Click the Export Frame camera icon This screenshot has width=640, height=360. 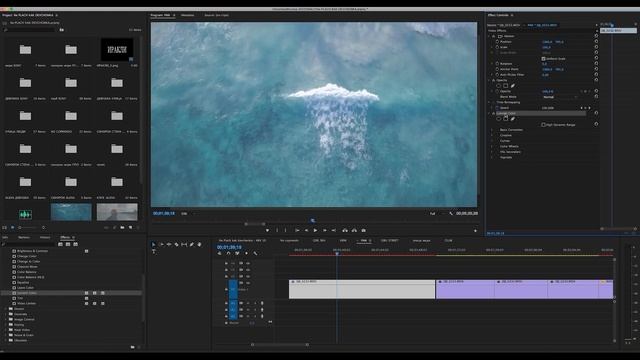364,231
